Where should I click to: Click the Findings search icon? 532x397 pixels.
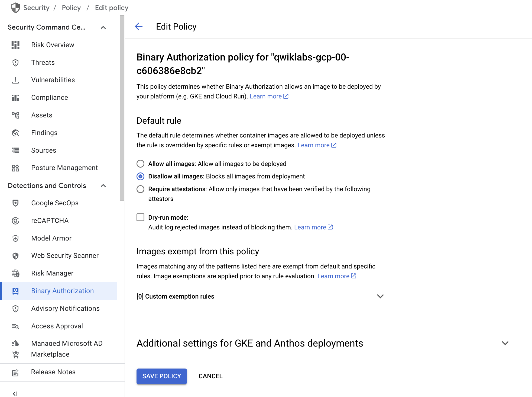click(x=15, y=133)
